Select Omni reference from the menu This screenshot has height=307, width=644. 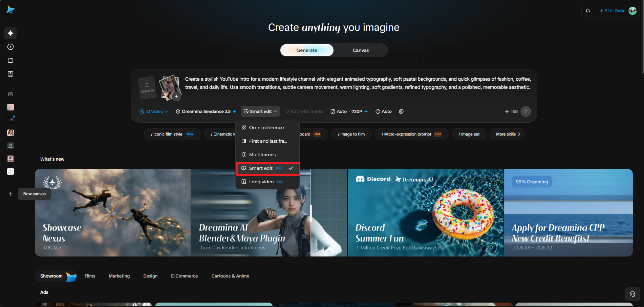pos(267,127)
